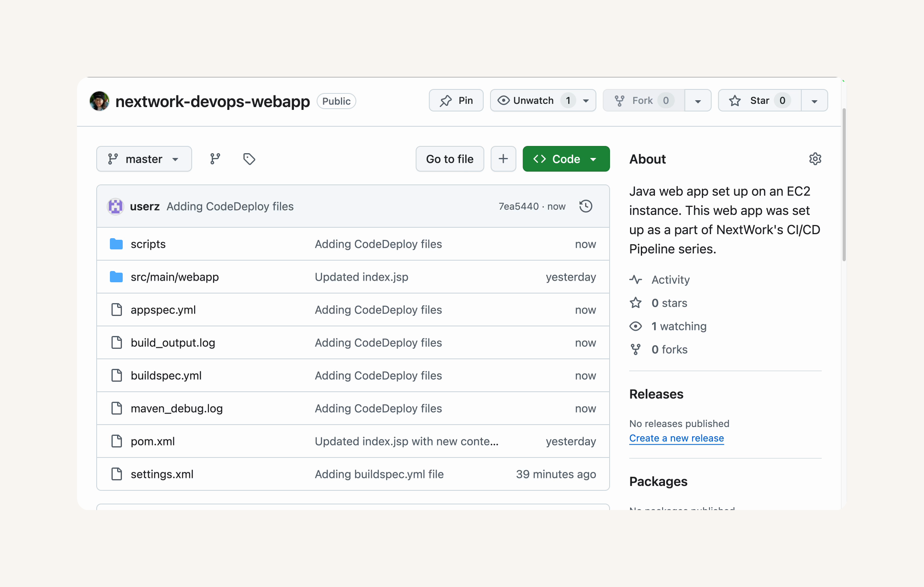Click the Public visibility badge
The height and width of the screenshot is (587, 924).
tap(336, 101)
